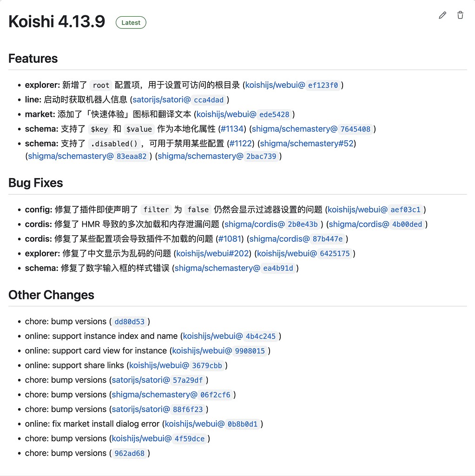The image size is (475, 476).
Task: Open issue #1134 link
Action: pyautogui.click(x=232, y=129)
